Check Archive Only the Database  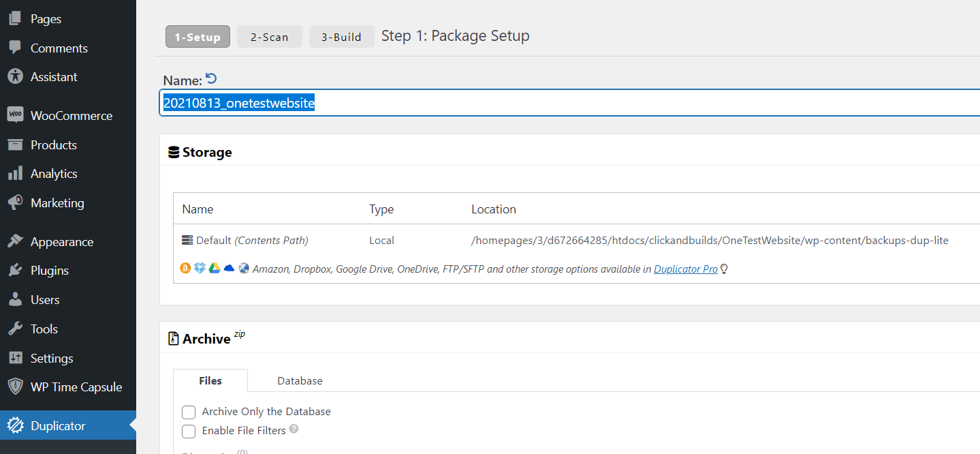(x=189, y=412)
